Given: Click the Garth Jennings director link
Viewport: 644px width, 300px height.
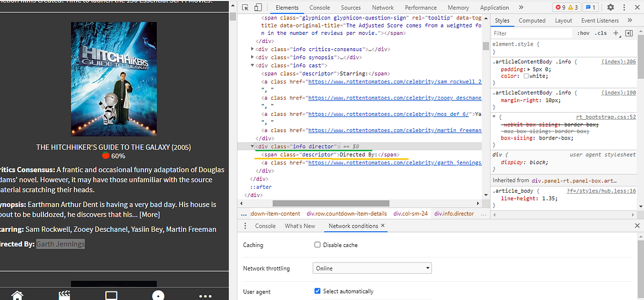Looking at the screenshot, I should coord(61,244).
